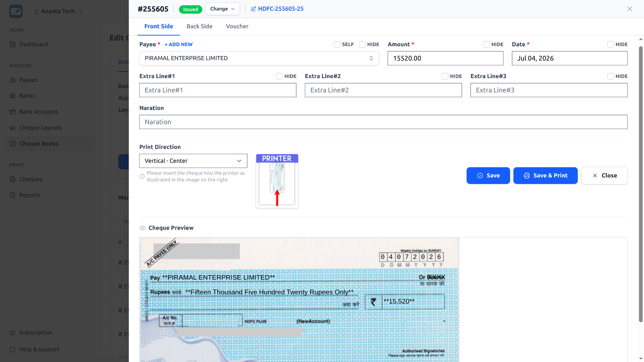Open Payees icon in sidebar
This screenshot has width=644, height=362.
(13, 80)
